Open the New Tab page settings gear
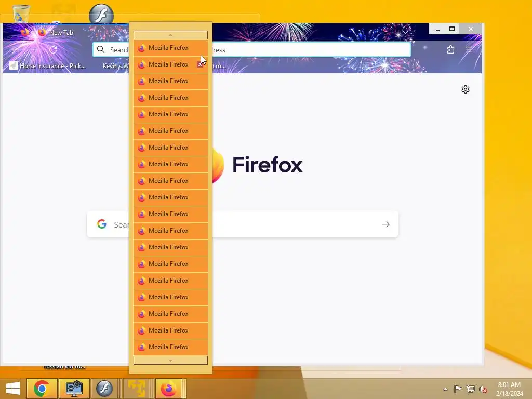 tap(465, 89)
